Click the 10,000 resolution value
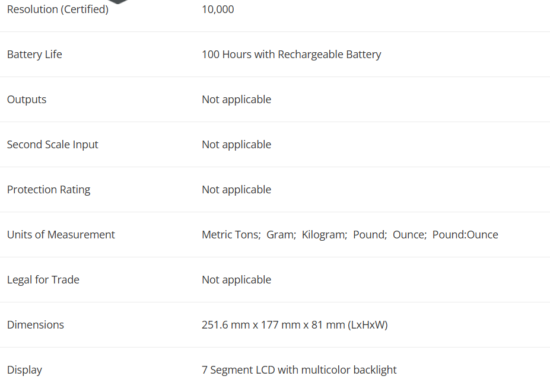The image size is (550, 392). point(218,9)
